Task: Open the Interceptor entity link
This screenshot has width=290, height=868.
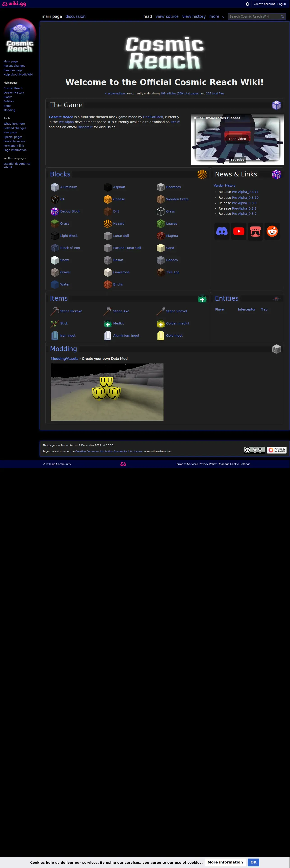Action: click(246, 309)
